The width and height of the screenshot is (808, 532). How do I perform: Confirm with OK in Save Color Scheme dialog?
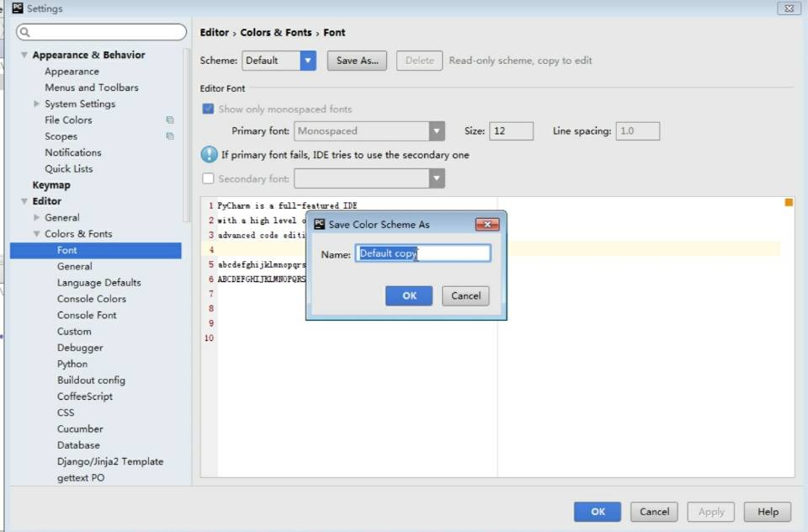tap(409, 296)
